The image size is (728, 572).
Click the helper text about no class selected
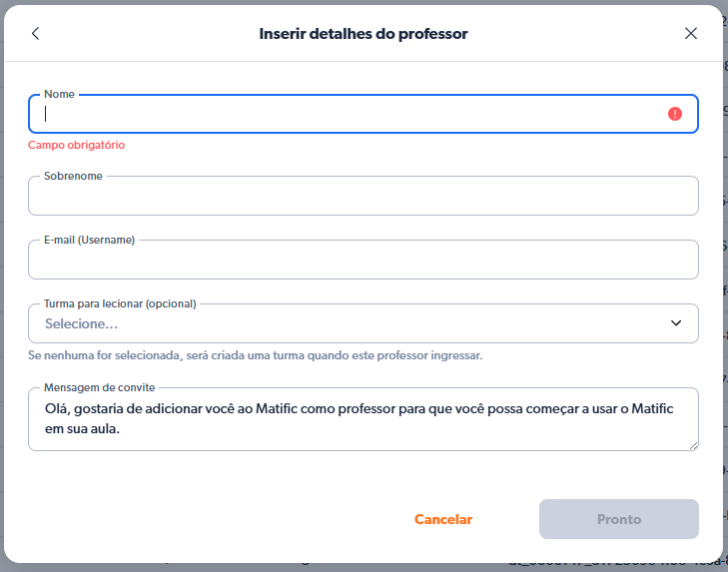pyautogui.click(x=255, y=355)
